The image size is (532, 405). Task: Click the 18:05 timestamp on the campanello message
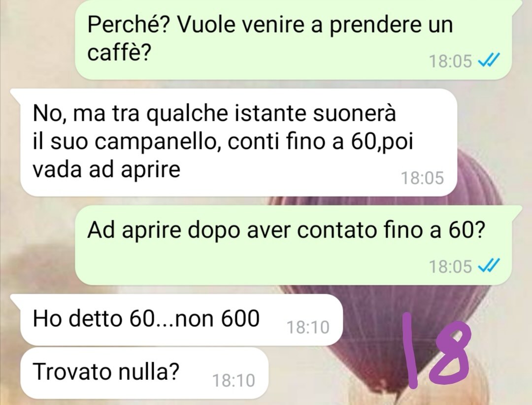423,178
